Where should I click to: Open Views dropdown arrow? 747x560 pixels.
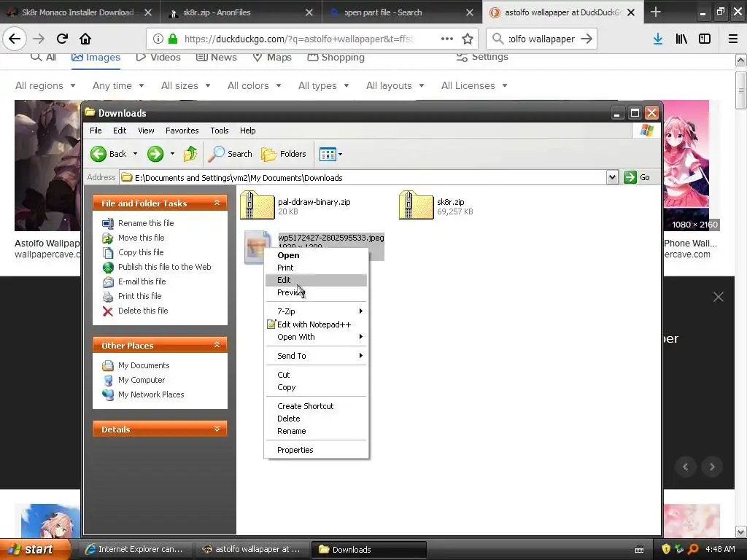[340, 154]
